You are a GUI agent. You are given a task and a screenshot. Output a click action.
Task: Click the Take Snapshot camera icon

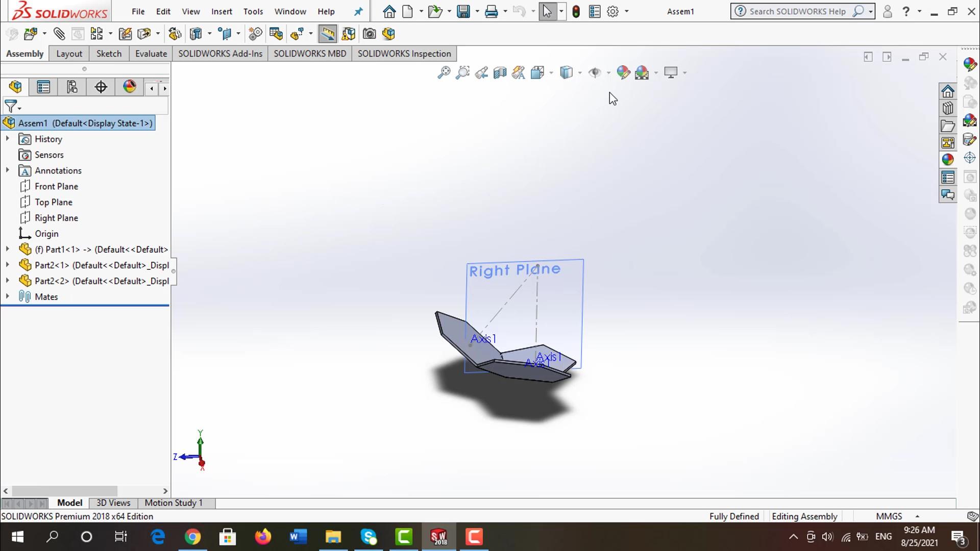pos(369,34)
